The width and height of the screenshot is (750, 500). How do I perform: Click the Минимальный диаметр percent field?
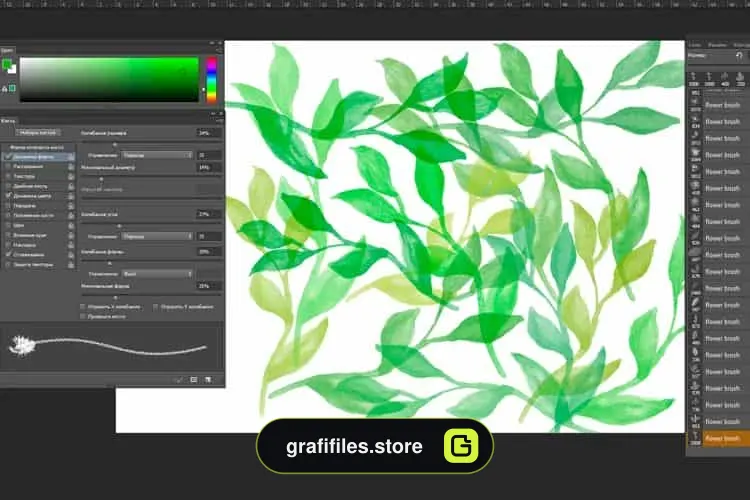tap(209, 167)
